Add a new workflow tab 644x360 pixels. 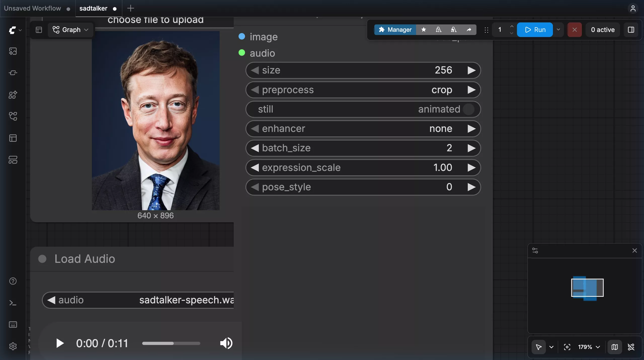[x=131, y=8]
